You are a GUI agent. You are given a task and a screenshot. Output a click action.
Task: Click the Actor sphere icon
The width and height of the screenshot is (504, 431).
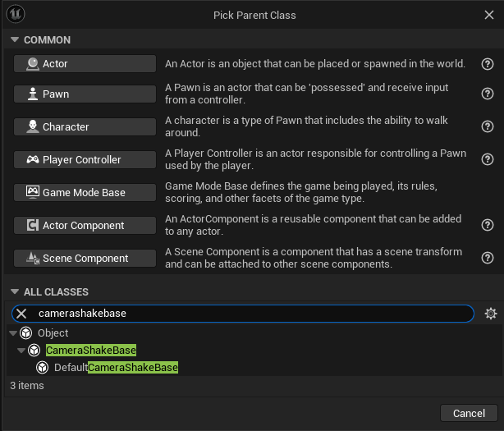click(33, 64)
